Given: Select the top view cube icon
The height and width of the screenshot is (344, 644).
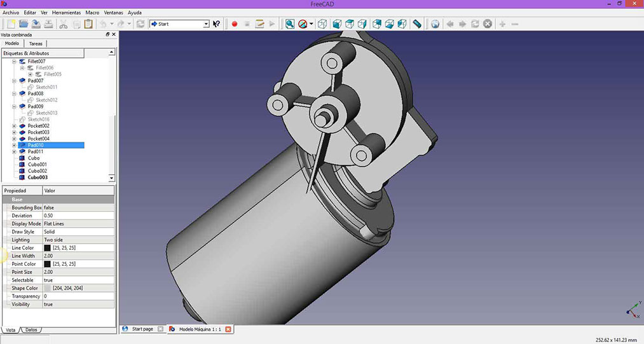Looking at the screenshot, I should (350, 24).
